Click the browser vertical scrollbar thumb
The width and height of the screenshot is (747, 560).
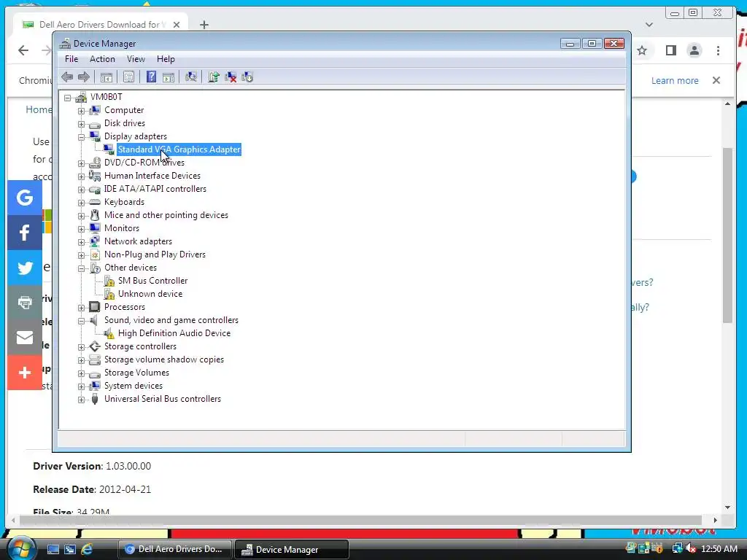pos(727,236)
